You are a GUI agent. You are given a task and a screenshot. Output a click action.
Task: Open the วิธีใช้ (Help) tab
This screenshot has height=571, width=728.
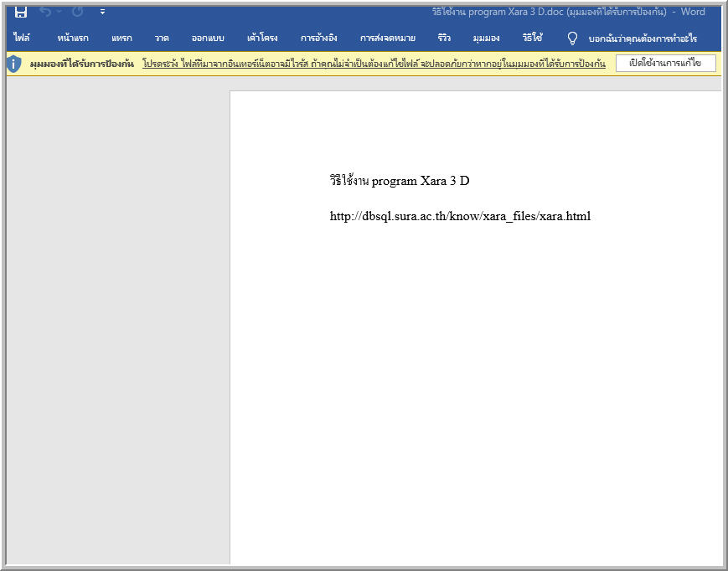coord(532,38)
